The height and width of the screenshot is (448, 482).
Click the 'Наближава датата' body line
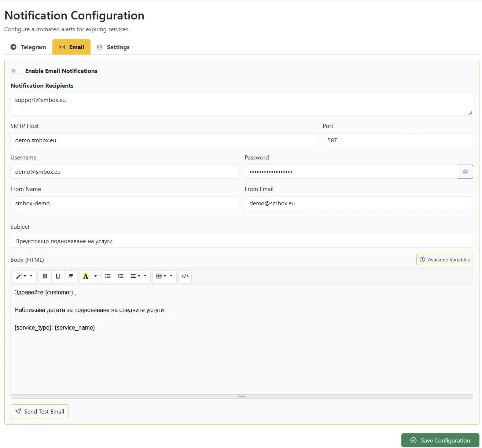coord(90,310)
